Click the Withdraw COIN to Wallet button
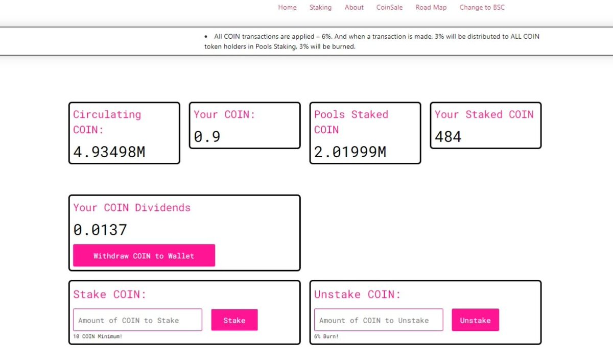The height and width of the screenshot is (364, 613). tap(144, 255)
